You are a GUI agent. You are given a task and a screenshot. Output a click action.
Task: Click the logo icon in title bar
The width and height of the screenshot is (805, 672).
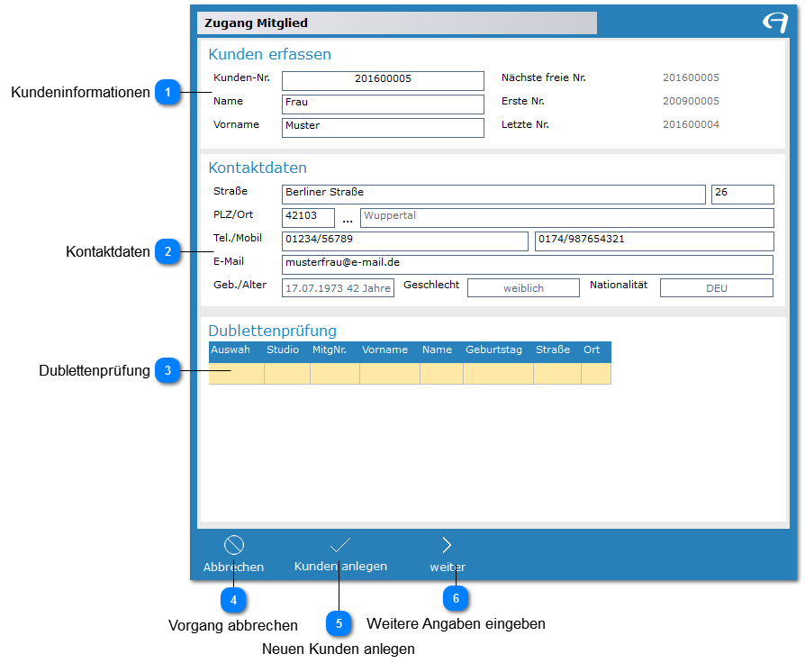(774, 23)
